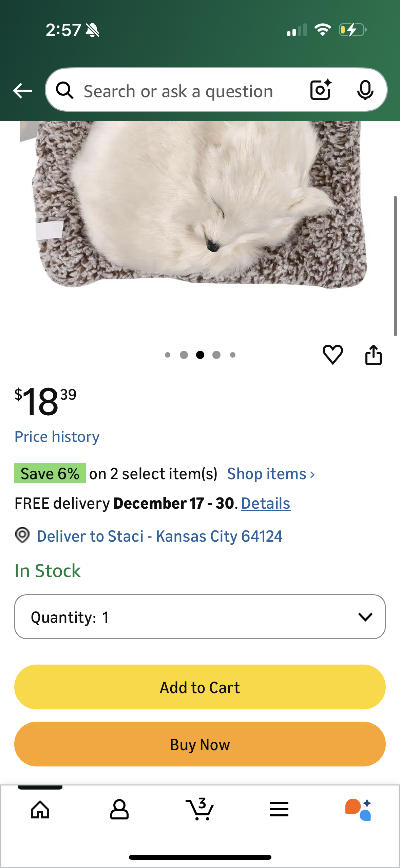The width and height of the screenshot is (400, 868).
Task: Tap the delivery location pin icon
Action: click(22, 536)
